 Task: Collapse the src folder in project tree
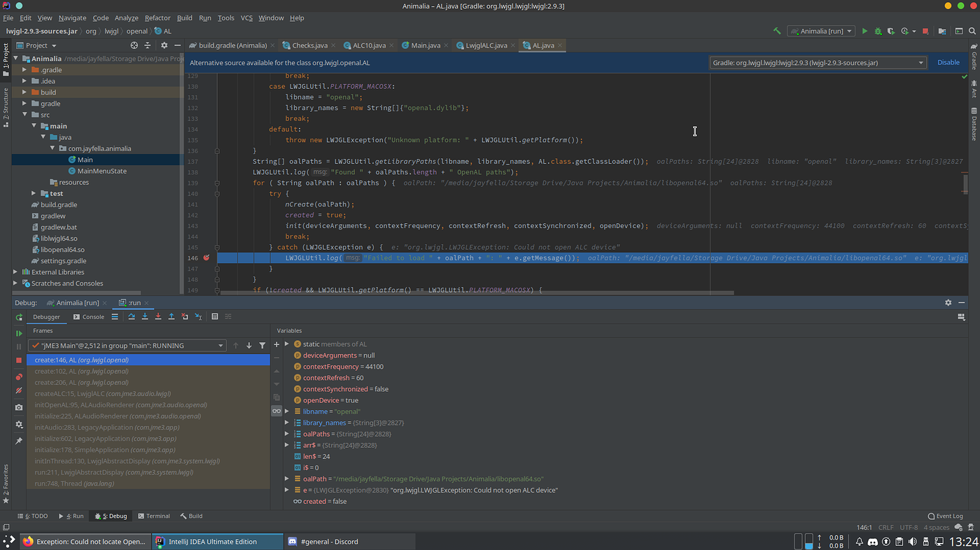point(24,115)
